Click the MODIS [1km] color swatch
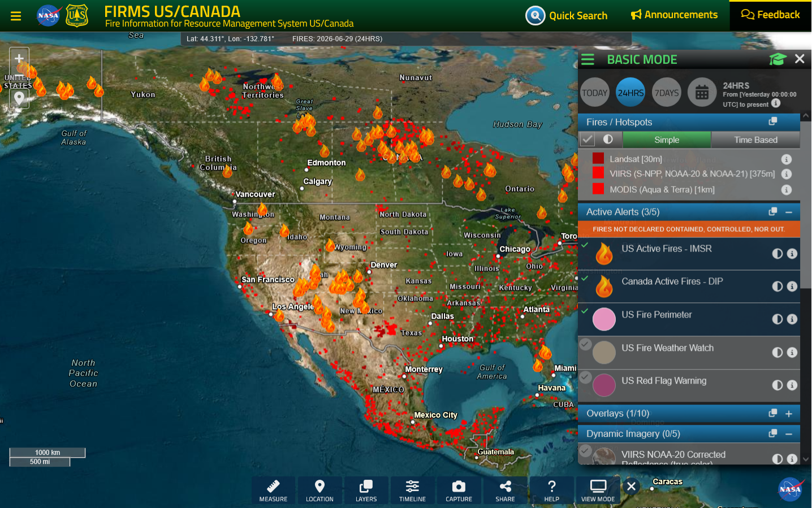The height and width of the screenshot is (508, 812). (598, 189)
